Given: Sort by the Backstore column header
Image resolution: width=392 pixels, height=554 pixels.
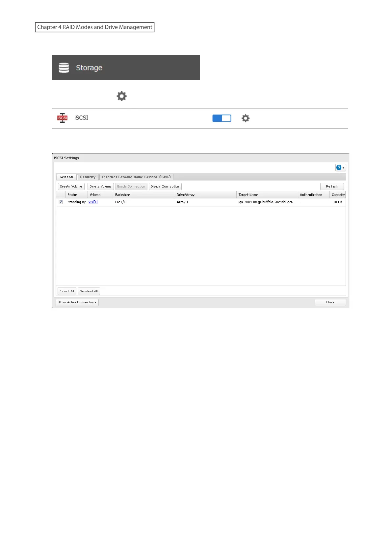Looking at the screenshot, I should 144,195.
